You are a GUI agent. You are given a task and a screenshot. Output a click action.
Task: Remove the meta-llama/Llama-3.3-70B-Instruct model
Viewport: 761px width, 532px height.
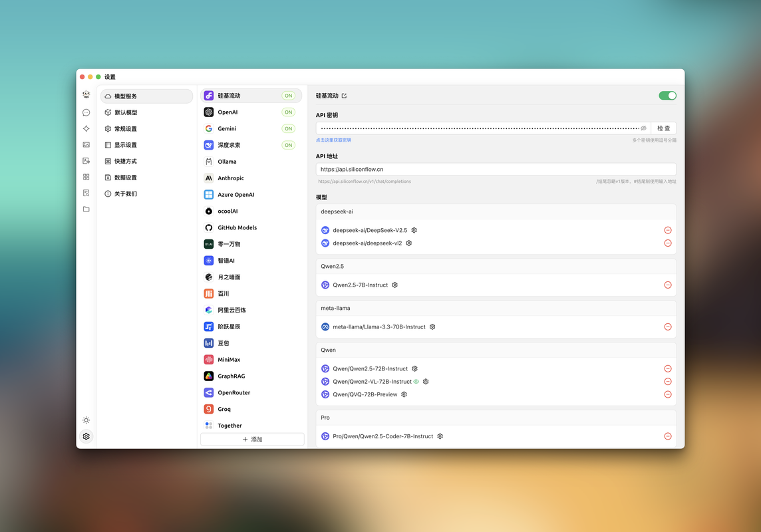667,327
